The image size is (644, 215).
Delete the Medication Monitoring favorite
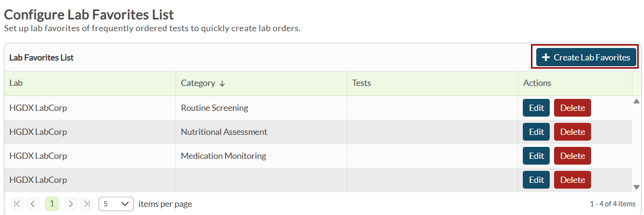(x=572, y=156)
